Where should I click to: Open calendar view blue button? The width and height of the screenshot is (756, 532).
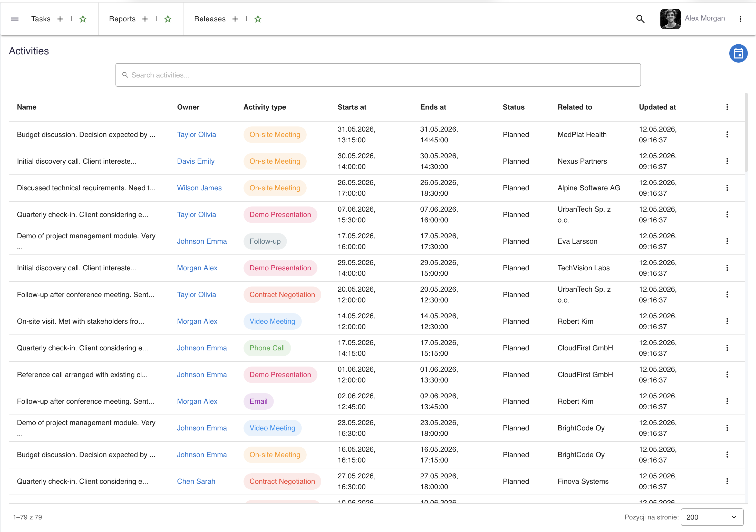click(x=738, y=53)
